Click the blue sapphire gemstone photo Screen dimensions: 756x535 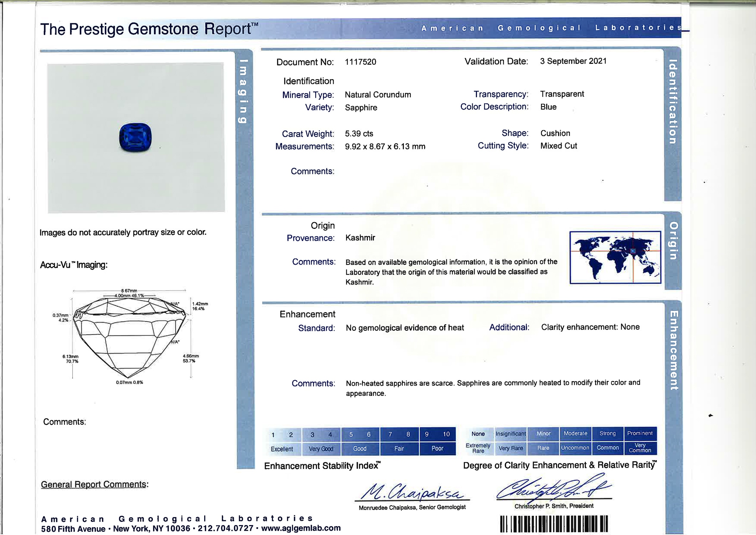[x=135, y=137]
